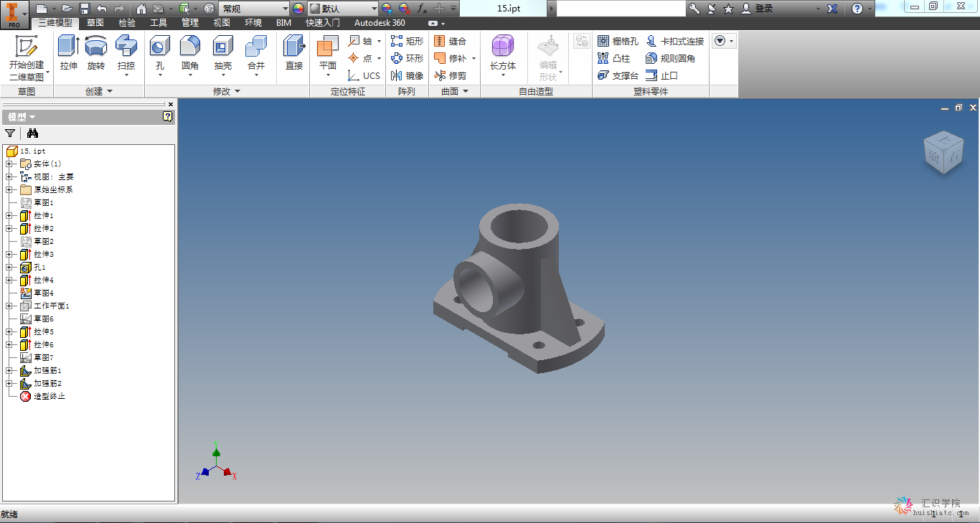The height and width of the screenshot is (523, 980).
Task: Select the Stitch (缝合) surface tool
Action: click(x=451, y=41)
